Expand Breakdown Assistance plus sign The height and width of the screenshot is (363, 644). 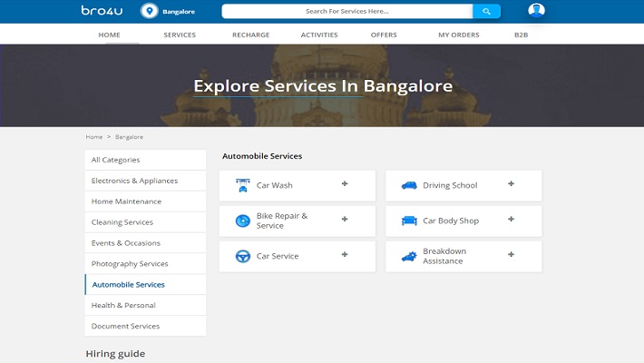[511, 255]
